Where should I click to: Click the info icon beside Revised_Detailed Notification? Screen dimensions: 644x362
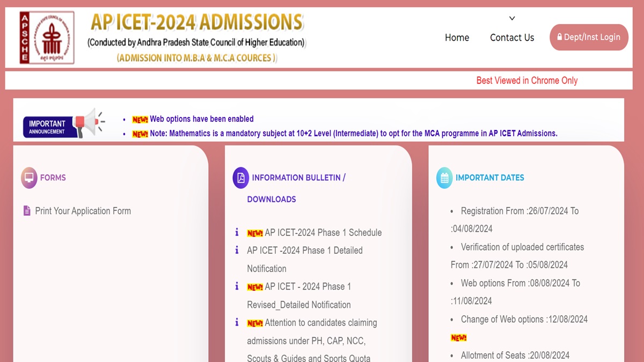coord(237,286)
